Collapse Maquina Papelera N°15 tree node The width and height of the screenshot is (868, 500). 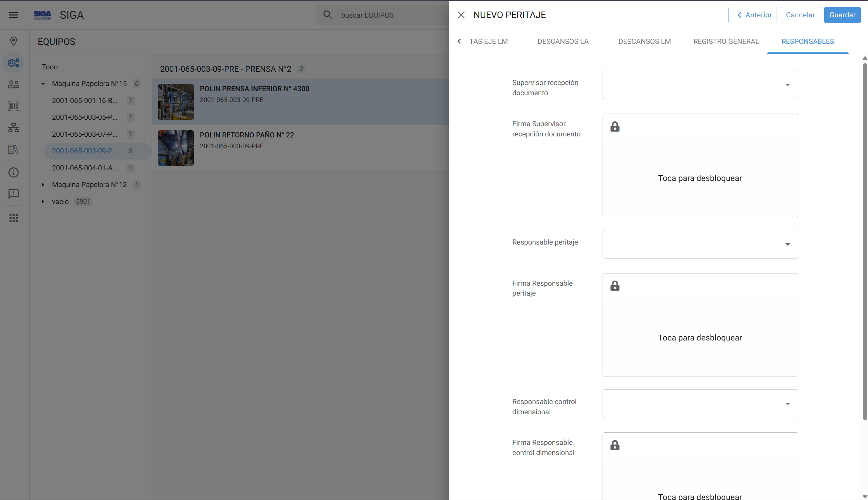click(43, 84)
